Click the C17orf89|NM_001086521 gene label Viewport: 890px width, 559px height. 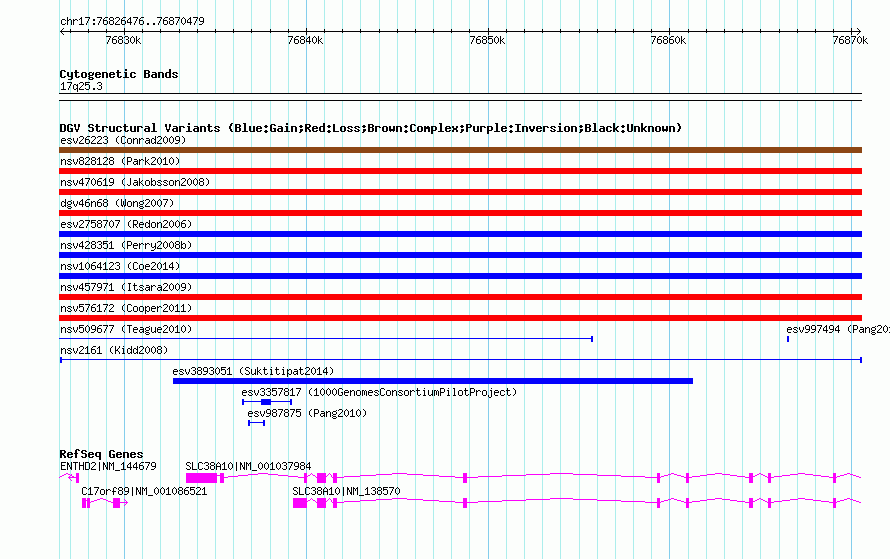tap(144, 491)
